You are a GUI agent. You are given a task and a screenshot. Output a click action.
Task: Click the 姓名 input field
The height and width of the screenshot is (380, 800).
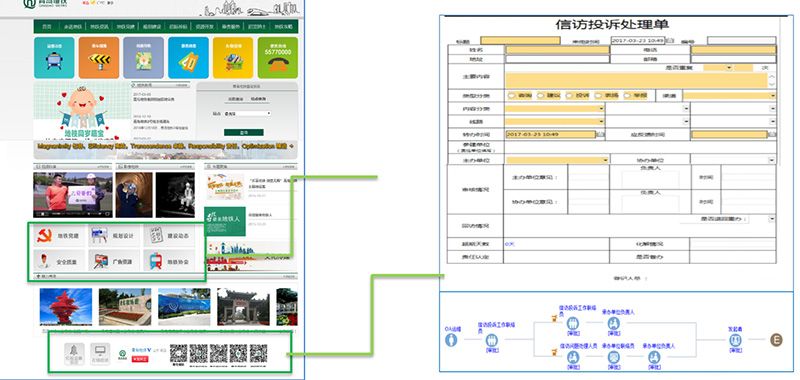tap(557, 50)
